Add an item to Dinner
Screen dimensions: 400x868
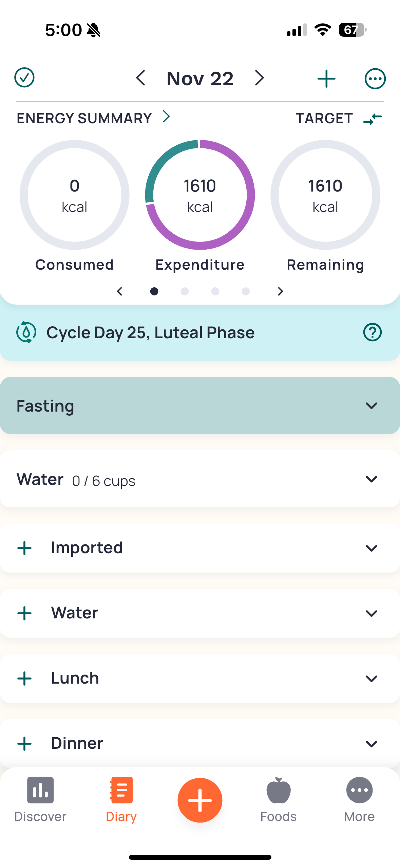point(24,744)
